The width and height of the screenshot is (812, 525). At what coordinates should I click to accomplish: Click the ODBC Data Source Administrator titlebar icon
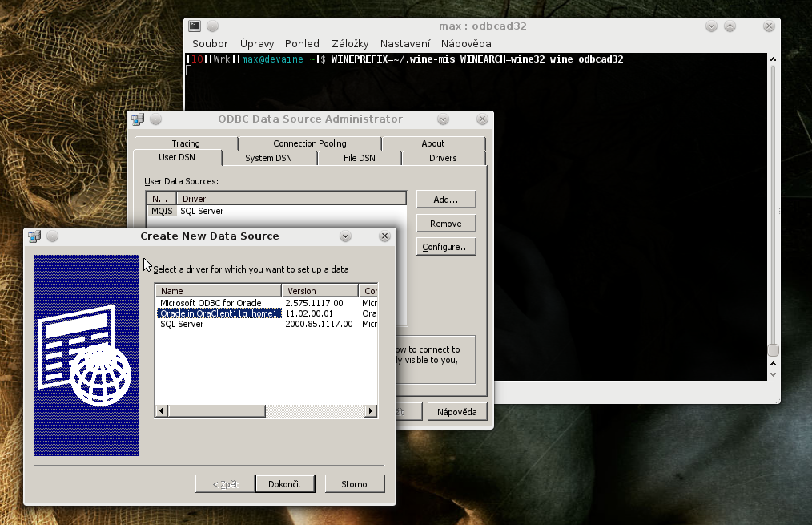click(x=138, y=119)
